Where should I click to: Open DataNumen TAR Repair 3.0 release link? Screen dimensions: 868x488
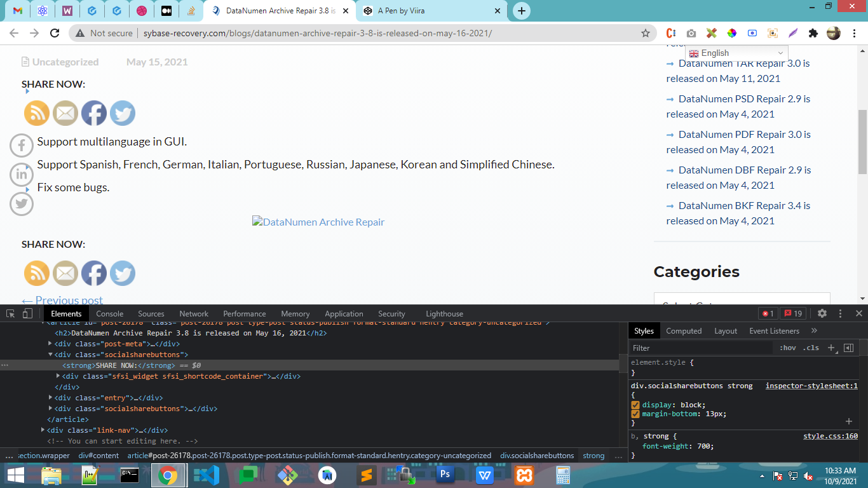[x=738, y=71]
